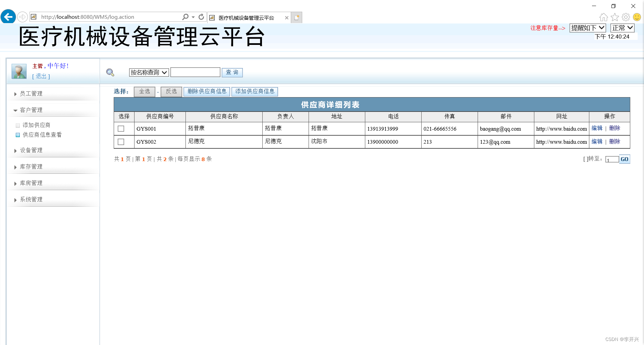The height and width of the screenshot is (345, 644).
Task: Click the 供应商详细列表 table title
Action: [330, 105]
